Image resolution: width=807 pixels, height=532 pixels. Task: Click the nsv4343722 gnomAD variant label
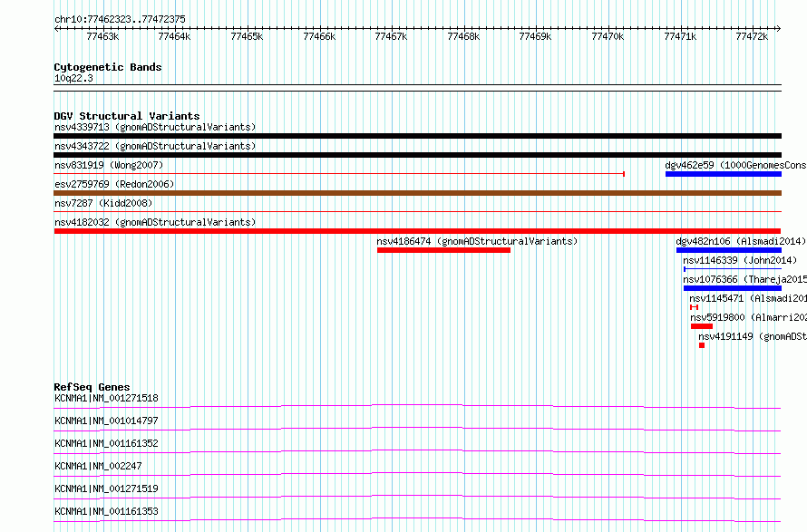pos(155,146)
